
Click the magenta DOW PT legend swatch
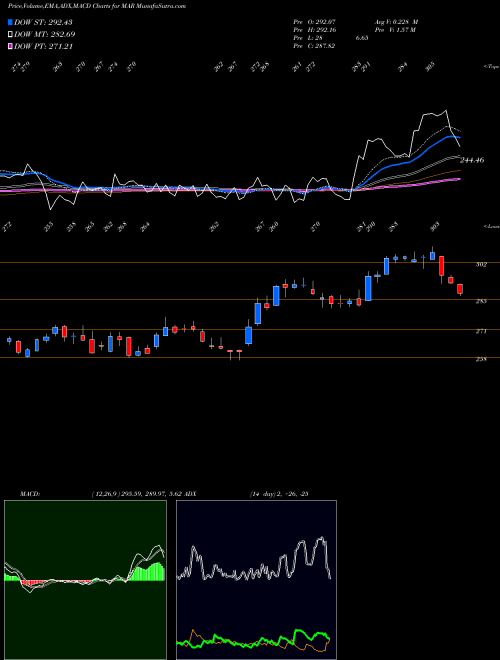(x=11, y=46)
